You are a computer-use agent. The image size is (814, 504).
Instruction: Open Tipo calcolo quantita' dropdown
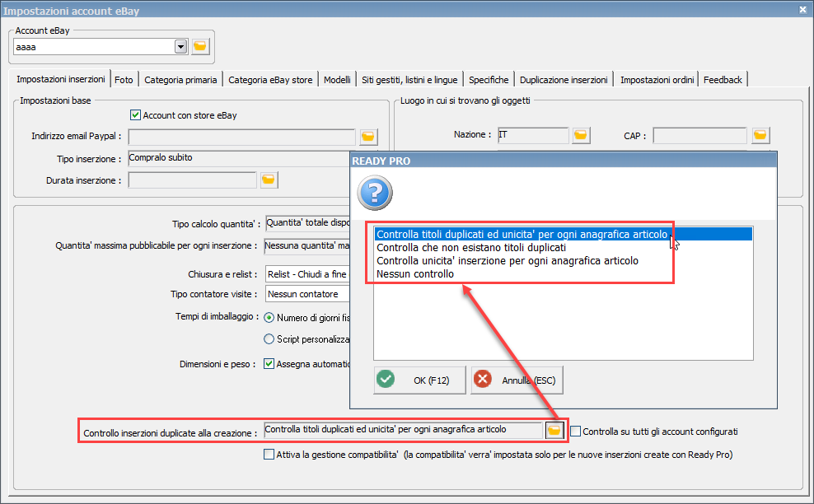[x=307, y=223]
